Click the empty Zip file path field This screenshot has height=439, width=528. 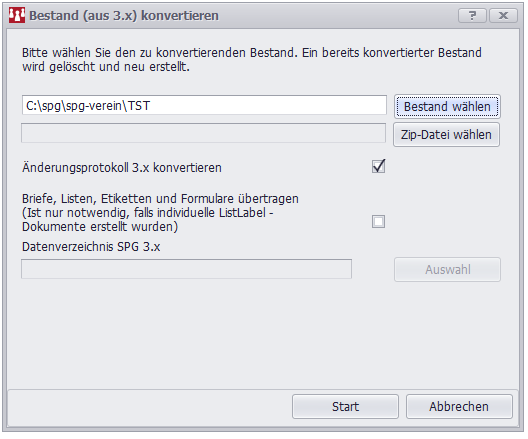pos(203,133)
